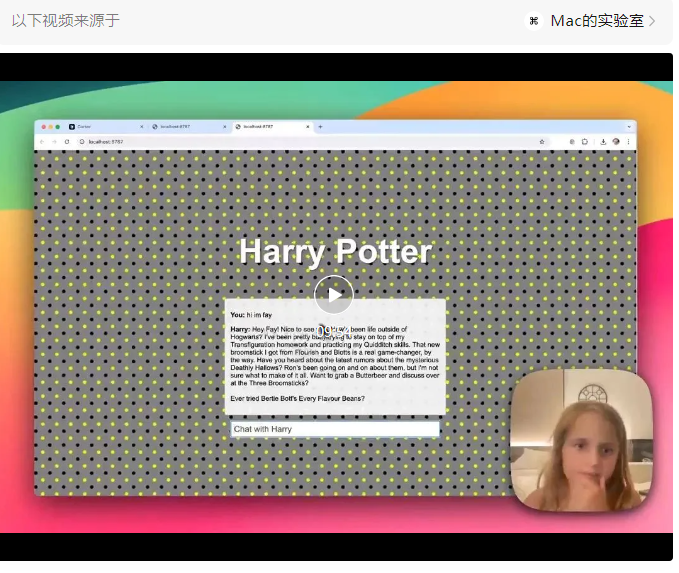The height and width of the screenshot is (573, 679).
Task: Open a new browser tab with plus
Action: 320,126
